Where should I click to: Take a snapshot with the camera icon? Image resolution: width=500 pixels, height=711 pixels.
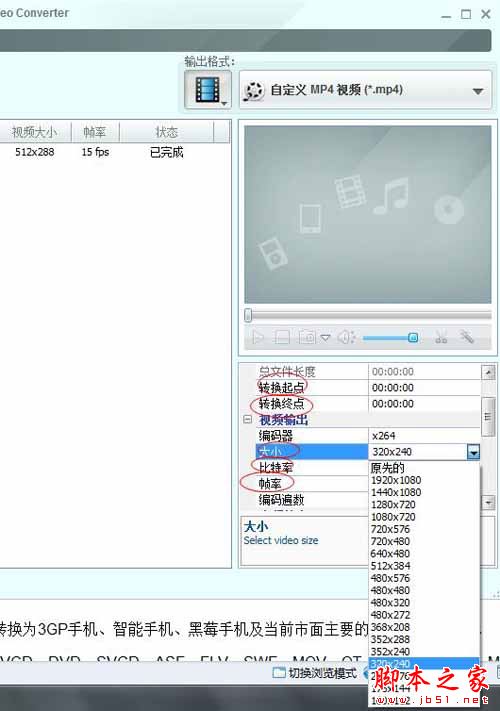[x=307, y=337]
